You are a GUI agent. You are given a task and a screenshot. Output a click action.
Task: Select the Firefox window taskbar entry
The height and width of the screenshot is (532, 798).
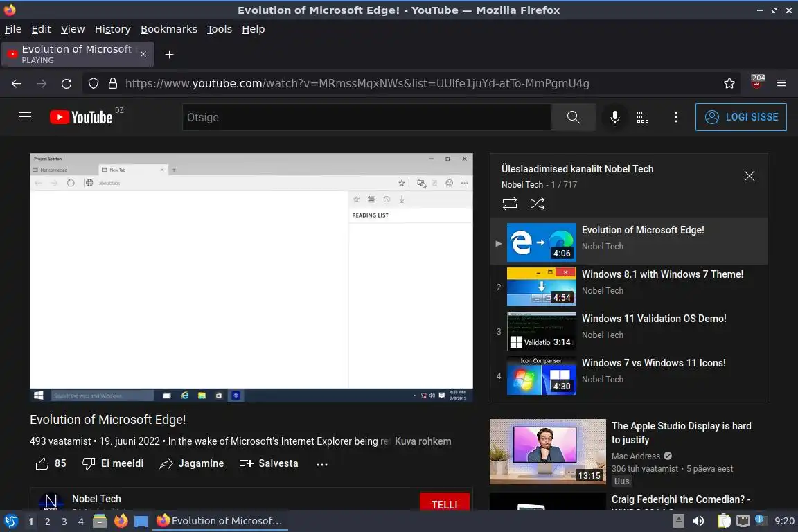click(x=220, y=521)
